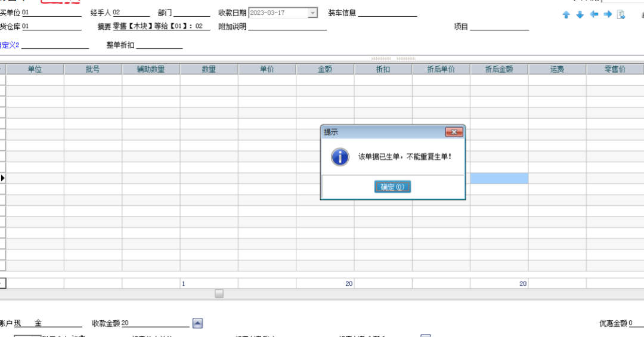Click the 优惠金额 field
644x337 pixels.
tap(636, 323)
